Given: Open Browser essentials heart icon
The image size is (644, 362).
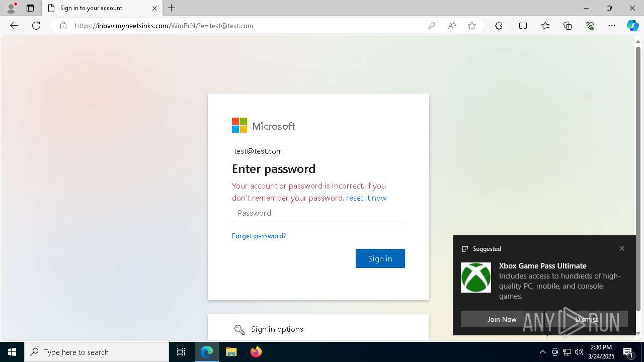Looking at the screenshot, I should tap(590, 26).
